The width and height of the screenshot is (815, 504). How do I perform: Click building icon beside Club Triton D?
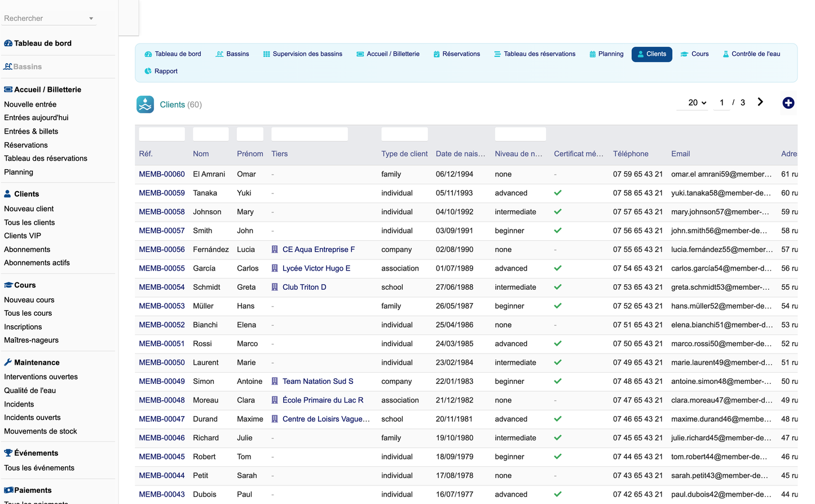click(275, 287)
